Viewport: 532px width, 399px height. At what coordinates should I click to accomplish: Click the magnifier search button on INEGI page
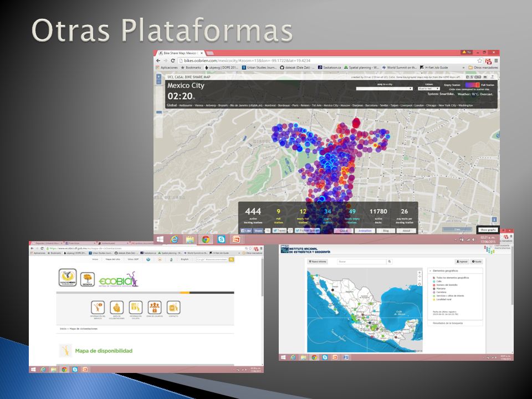[390, 262]
